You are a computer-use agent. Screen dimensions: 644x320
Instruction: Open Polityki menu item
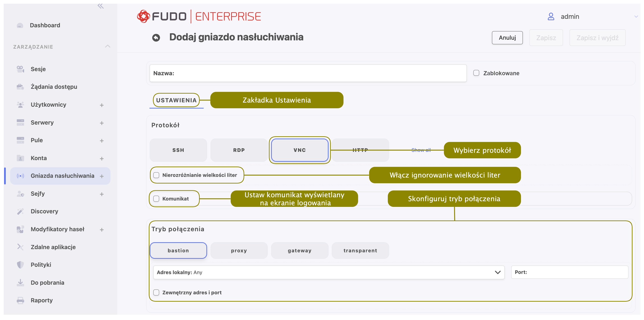click(41, 265)
